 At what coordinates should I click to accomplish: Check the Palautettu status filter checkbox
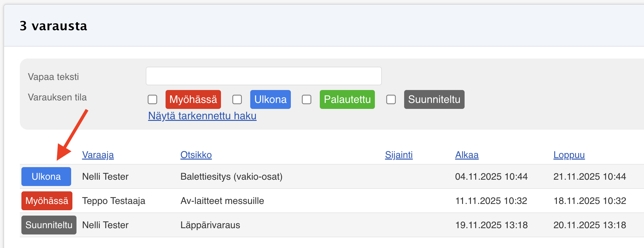307,99
